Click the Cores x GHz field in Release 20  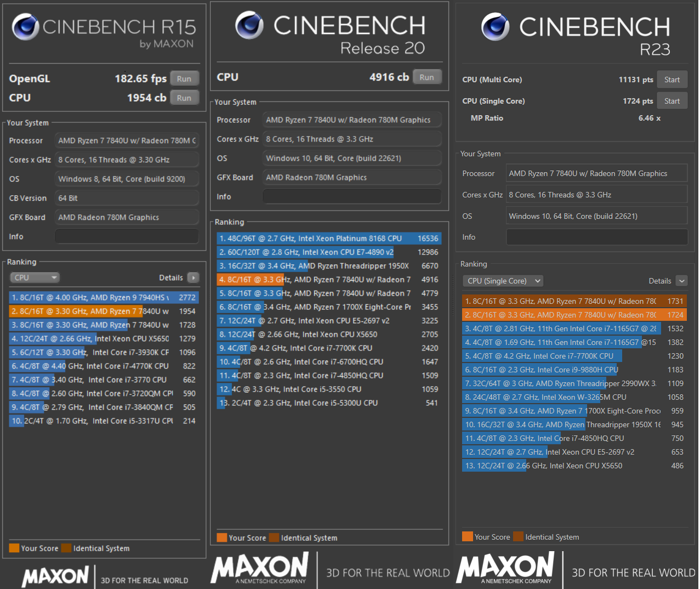[x=352, y=139]
